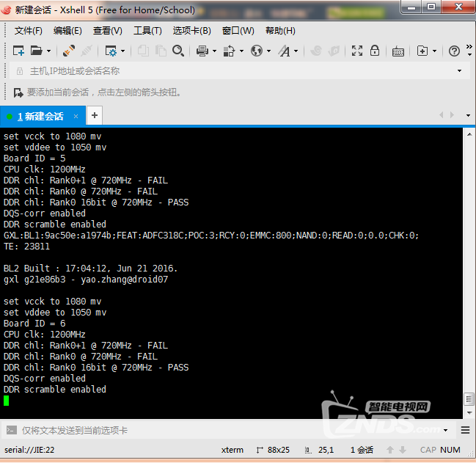Click the host address input field
The image size is (476, 463).
[x=240, y=71]
